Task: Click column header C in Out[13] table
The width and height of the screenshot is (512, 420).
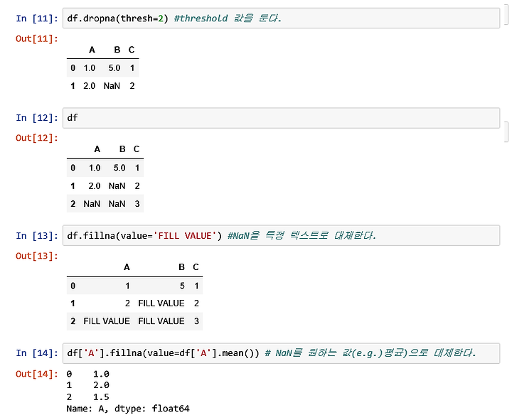Action: (x=196, y=267)
